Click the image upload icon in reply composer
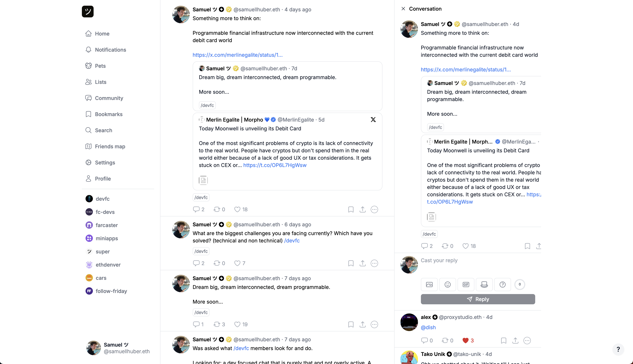The width and height of the screenshot is (633, 364). pos(429,285)
